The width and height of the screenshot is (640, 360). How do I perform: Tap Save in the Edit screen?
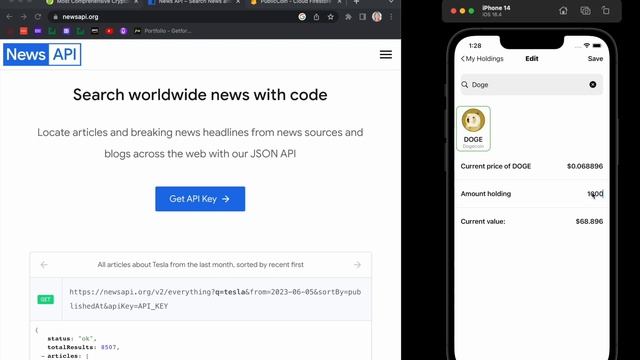[595, 59]
